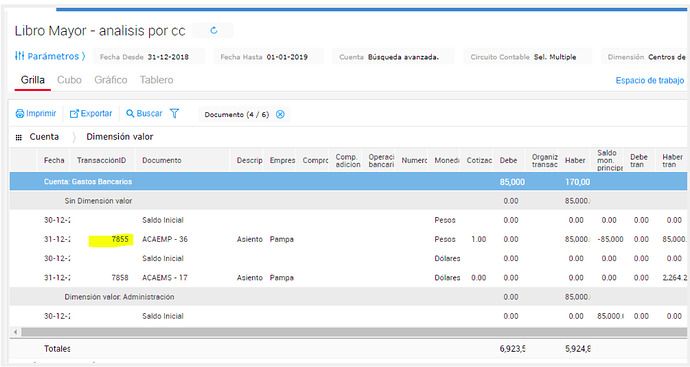
Task: Click the Moneda column header
Action: click(x=447, y=161)
